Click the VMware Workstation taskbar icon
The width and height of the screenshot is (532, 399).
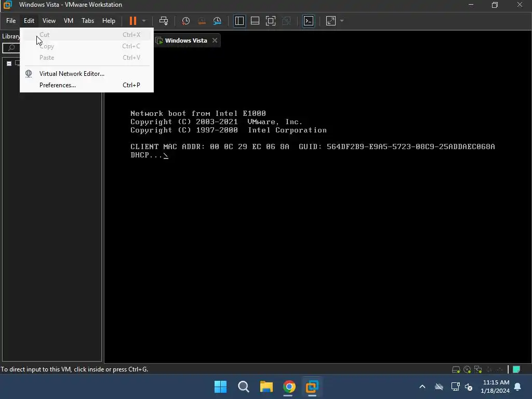click(312, 387)
